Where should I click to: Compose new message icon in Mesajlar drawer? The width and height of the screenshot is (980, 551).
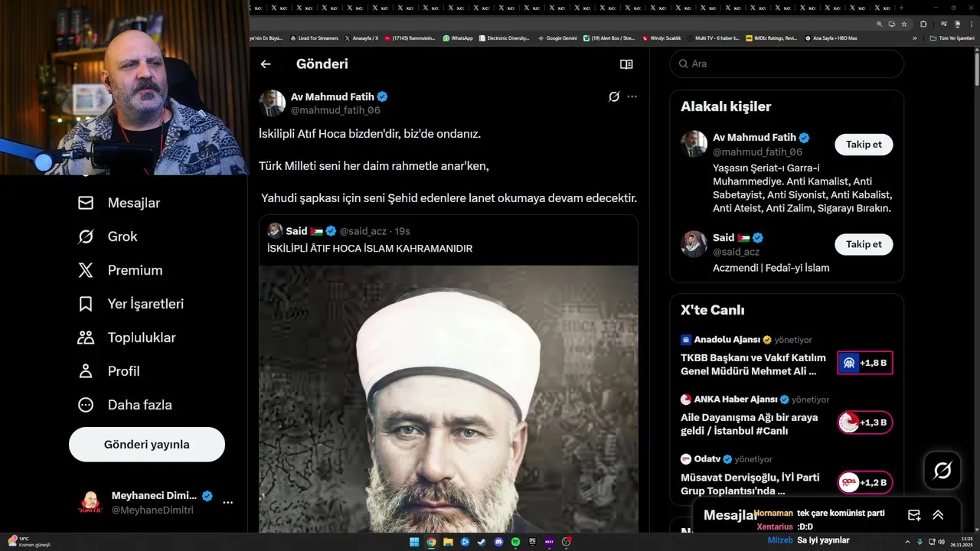click(913, 515)
